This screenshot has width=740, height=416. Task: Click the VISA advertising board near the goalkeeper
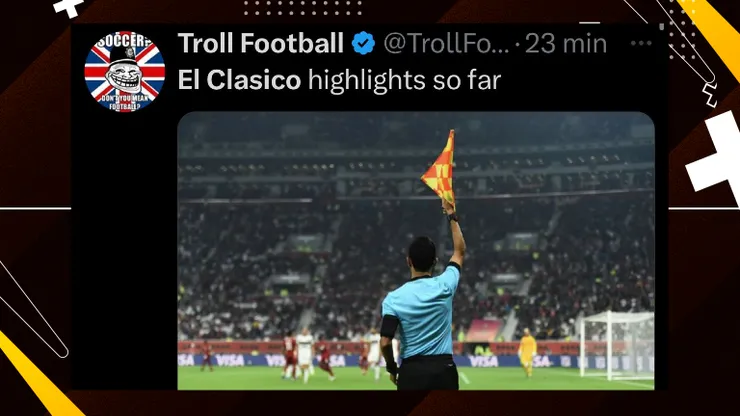483,361
